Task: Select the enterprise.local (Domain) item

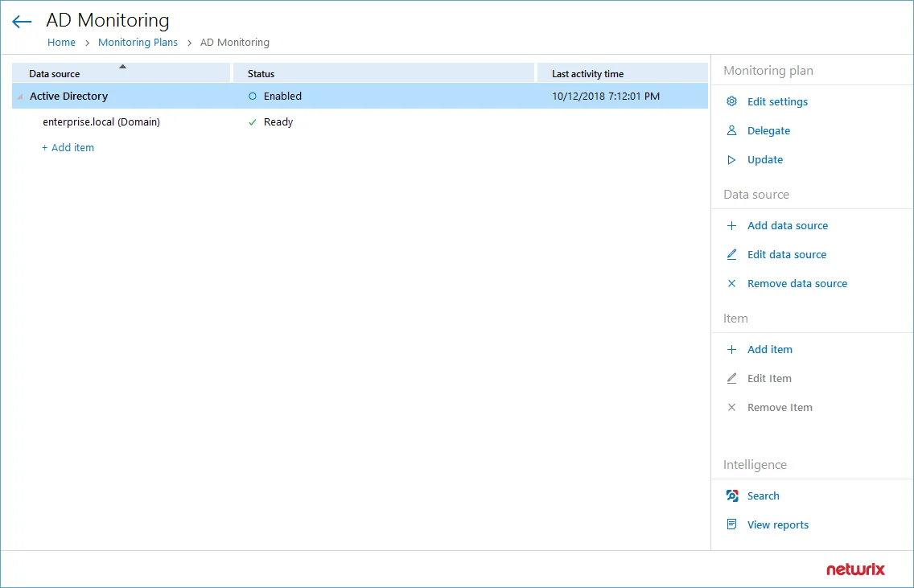Action: tap(101, 122)
